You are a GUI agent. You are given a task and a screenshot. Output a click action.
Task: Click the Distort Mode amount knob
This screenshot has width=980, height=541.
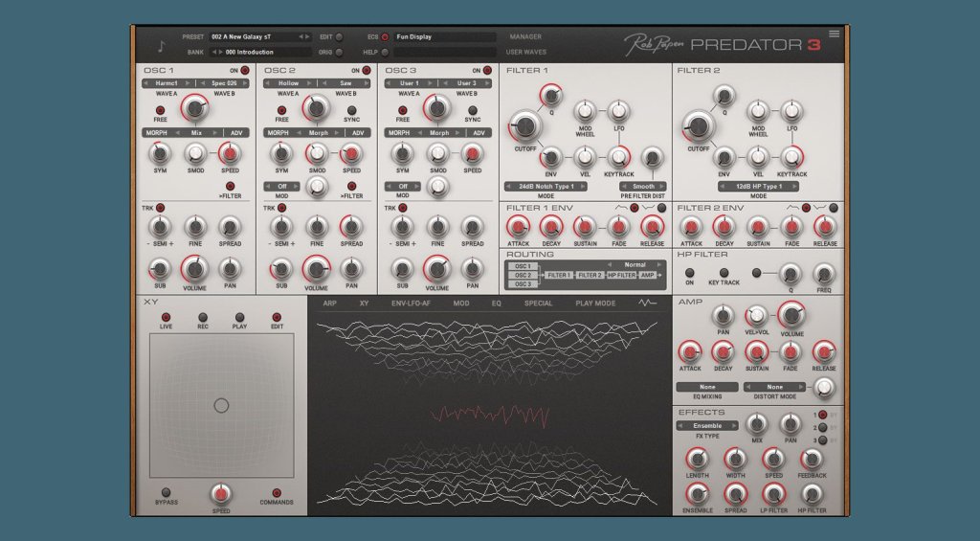point(824,388)
